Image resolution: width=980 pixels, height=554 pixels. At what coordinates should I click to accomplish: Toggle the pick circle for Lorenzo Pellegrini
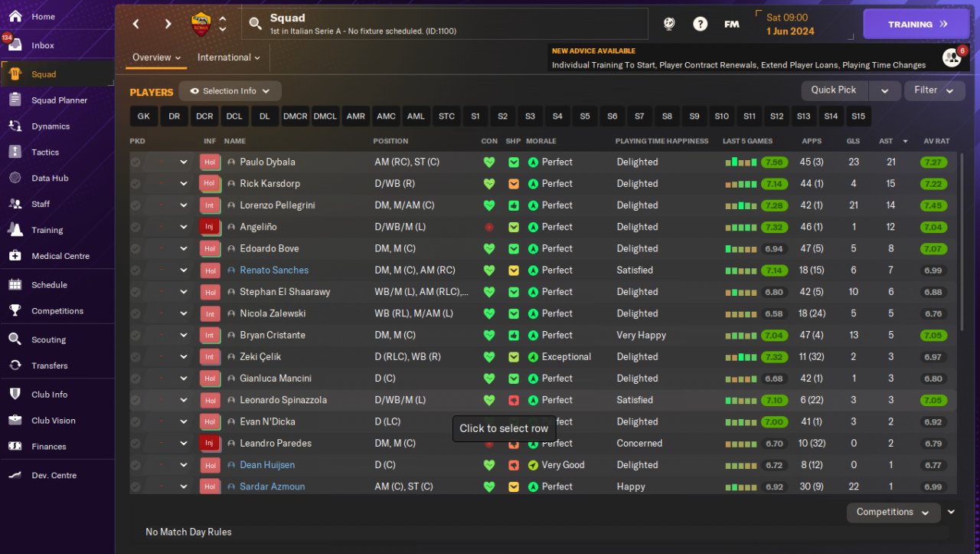(x=136, y=205)
